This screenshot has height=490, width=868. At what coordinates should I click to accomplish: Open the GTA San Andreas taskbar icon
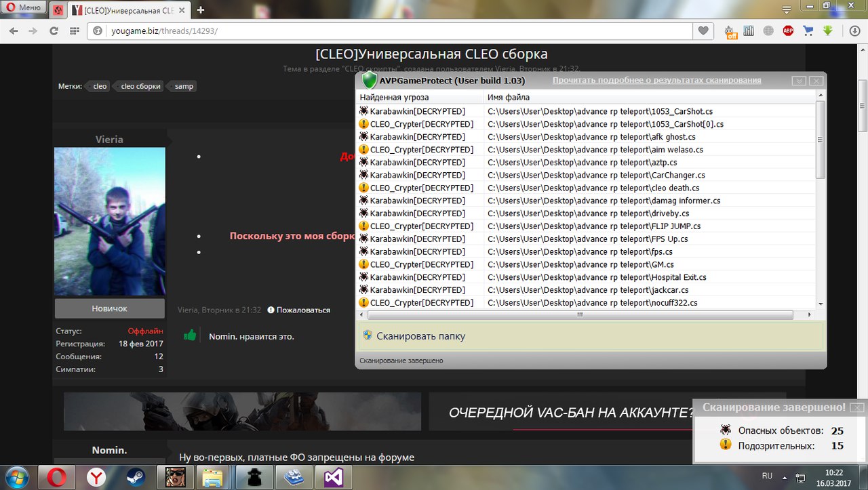tap(175, 477)
